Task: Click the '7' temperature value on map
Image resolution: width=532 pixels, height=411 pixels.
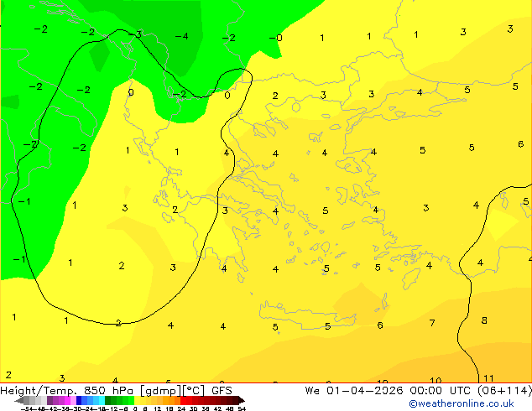Action: pos(432,322)
